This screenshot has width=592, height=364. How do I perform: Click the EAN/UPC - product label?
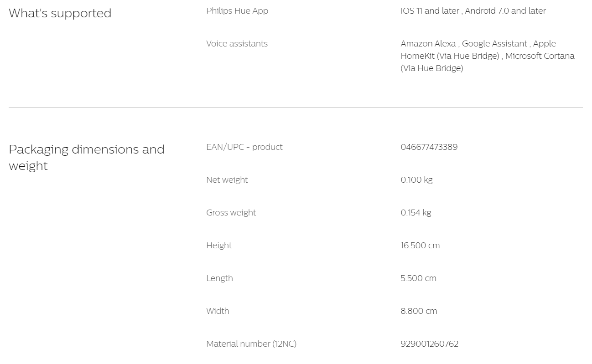244,147
